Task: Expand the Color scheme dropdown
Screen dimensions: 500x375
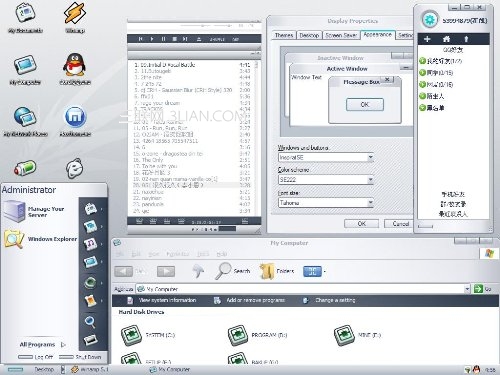Action: click(x=370, y=180)
